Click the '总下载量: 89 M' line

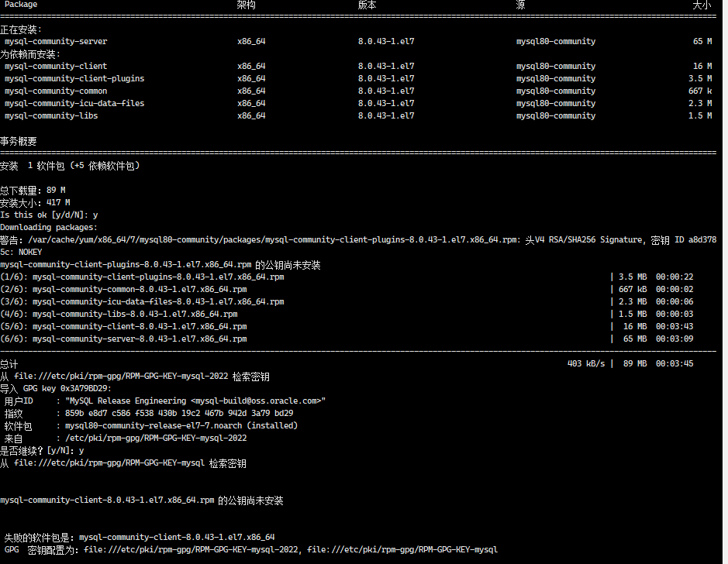coord(33,190)
